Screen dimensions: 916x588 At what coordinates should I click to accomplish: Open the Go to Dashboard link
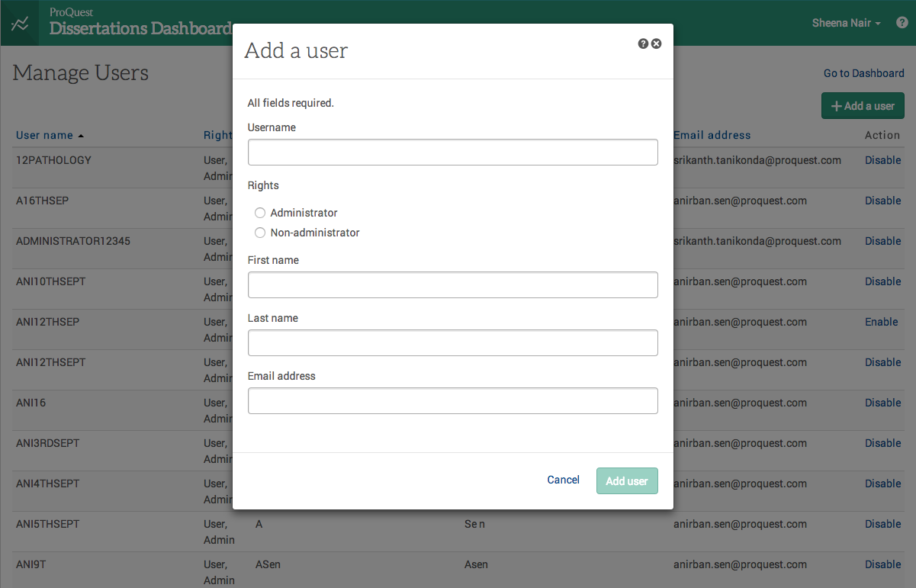click(x=863, y=73)
